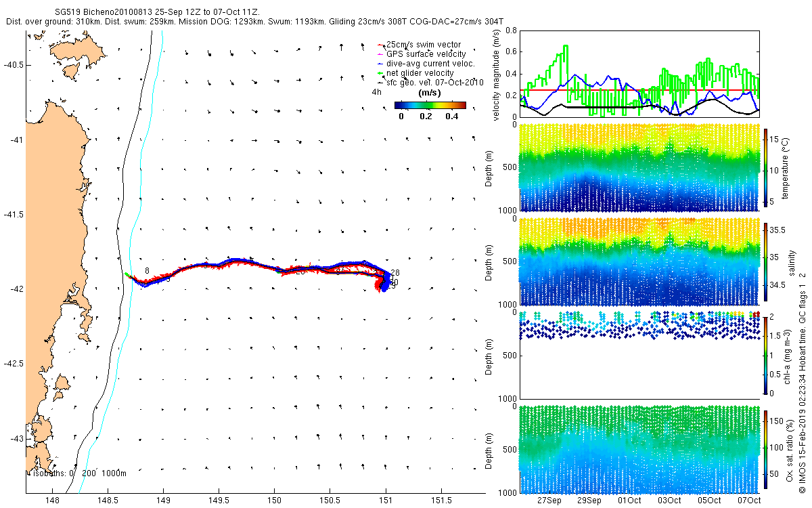Click the '27Sep' date tick
This screenshot has width=812, height=508.
coord(549,501)
